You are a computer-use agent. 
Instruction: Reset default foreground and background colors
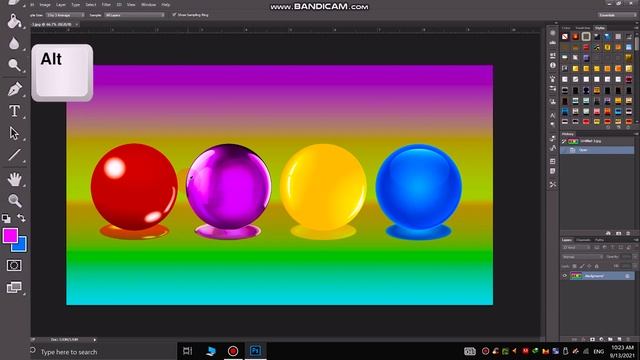pos(6,218)
